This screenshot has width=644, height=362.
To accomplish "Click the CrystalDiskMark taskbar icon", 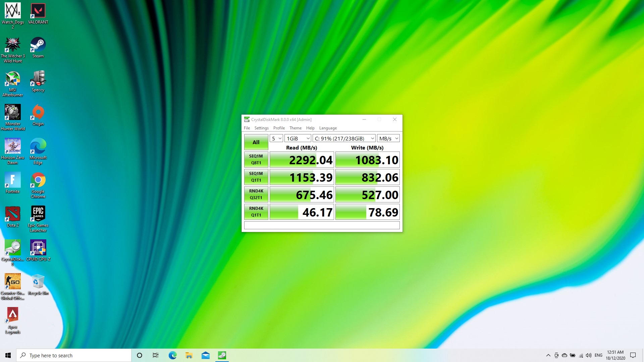I will pyautogui.click(x=222, y=355).
